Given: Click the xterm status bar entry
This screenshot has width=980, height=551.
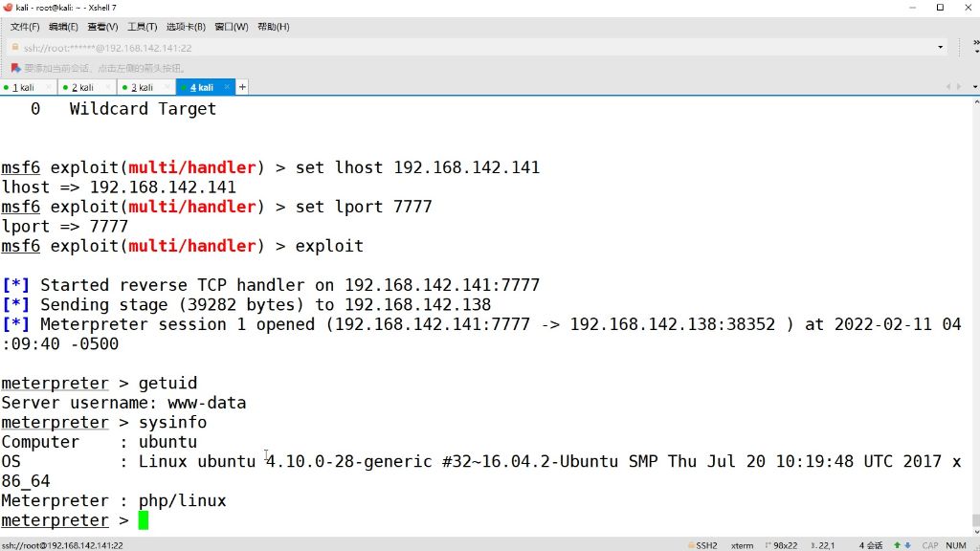Looking at the screenshot, I should [742, 545].
